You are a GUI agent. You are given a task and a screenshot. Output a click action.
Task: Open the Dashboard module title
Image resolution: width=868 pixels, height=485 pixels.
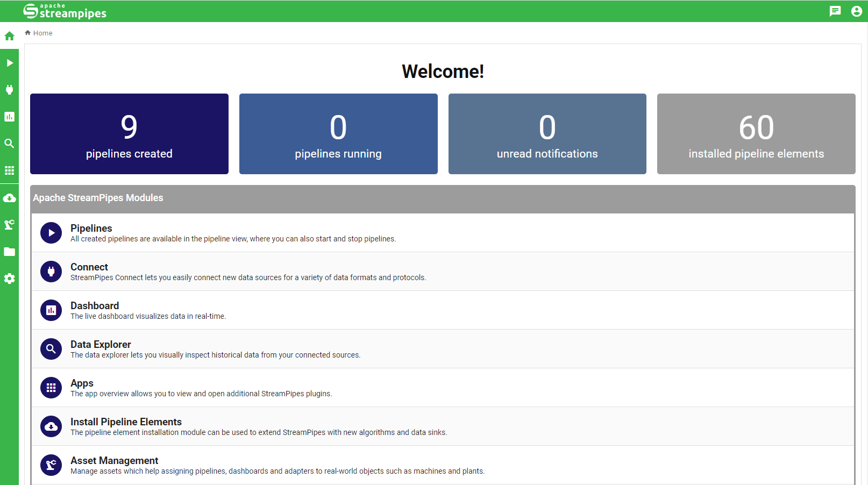click(95, 306)
